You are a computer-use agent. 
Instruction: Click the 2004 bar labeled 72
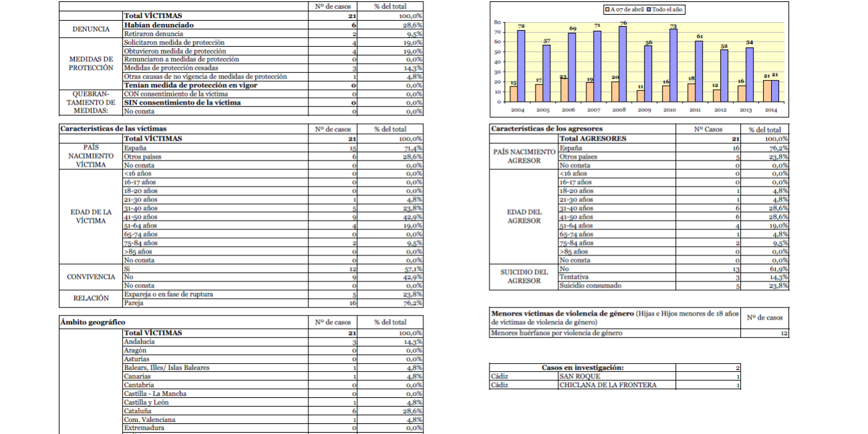[x=521, y=66]
